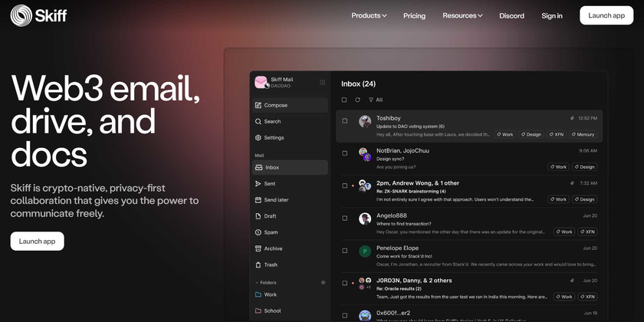Open the Pricing page
644x322 pixels.
pos(414,15)
